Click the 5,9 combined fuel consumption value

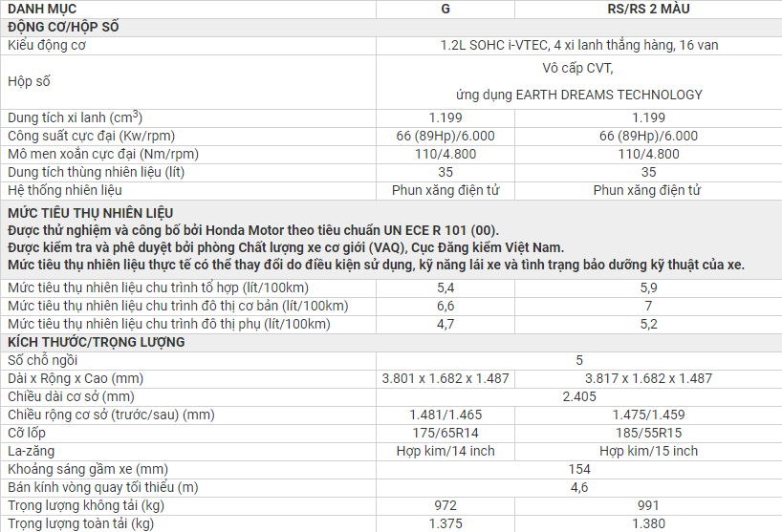(648, 287)
